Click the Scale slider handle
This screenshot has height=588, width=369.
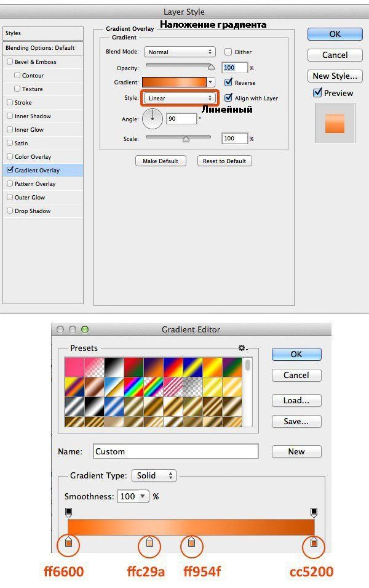click(186, 139)
